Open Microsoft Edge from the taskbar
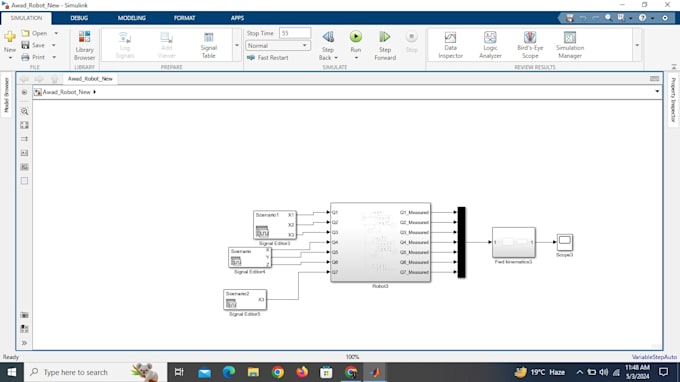 coord(229,372)
